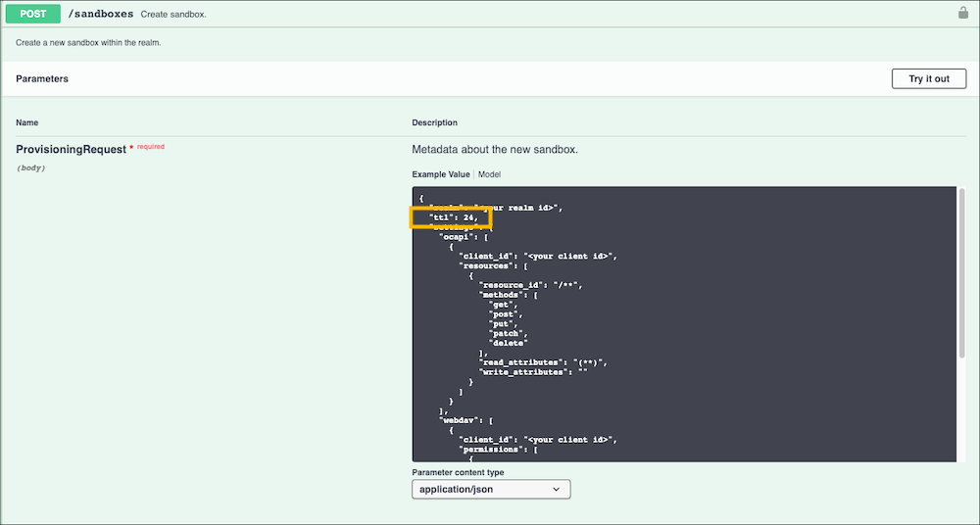
Task: Open the Parameter content type dropdown
Action: (491, 490)
